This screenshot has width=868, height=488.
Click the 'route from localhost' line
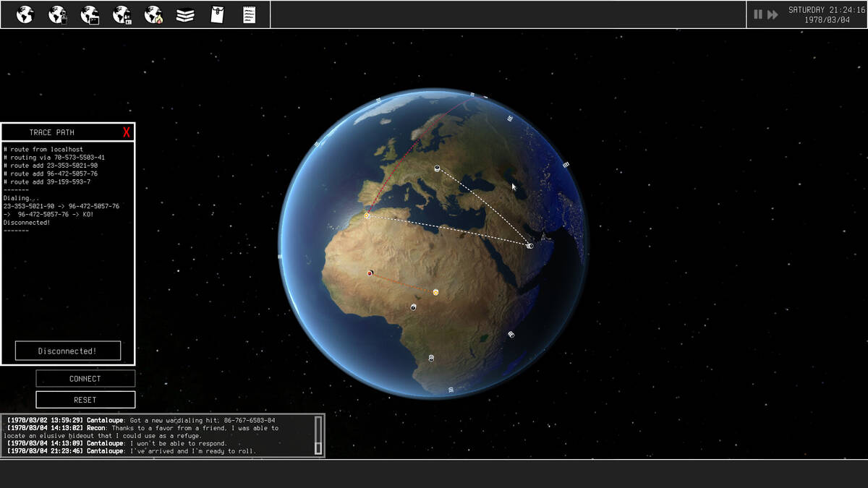(43, 150)
